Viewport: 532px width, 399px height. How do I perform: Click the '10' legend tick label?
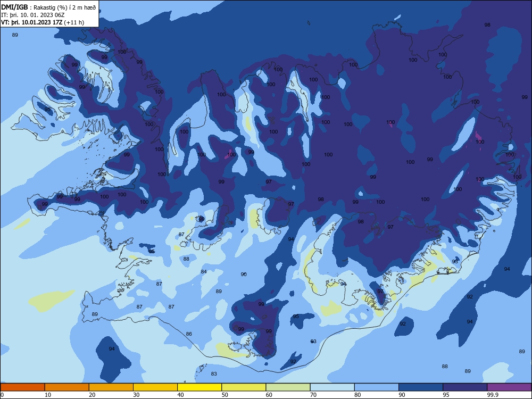(x=48, y=395)
